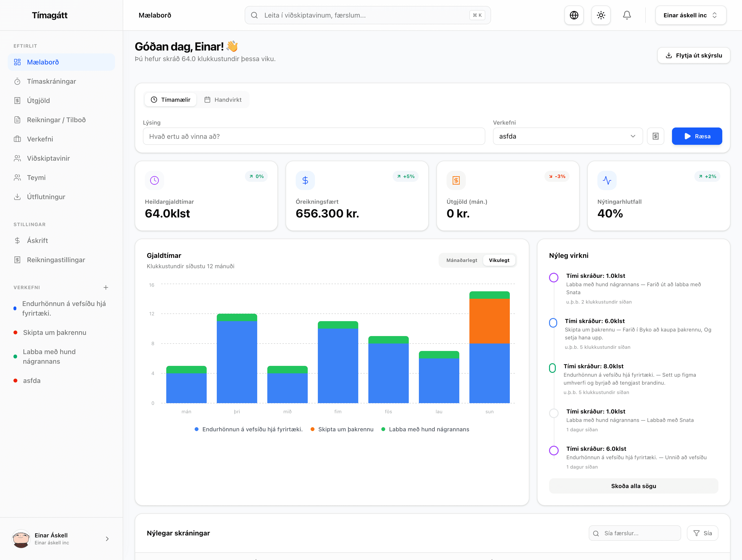The image size is (742, 560).
Task: Add a project with the plus icon
Action: [106, 287]
